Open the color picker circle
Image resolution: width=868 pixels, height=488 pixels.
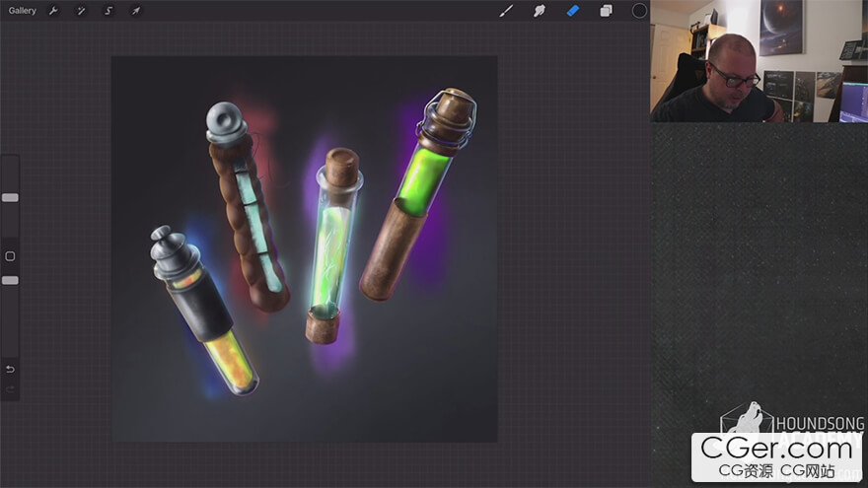pyautogui.click(x=639, y=11)
